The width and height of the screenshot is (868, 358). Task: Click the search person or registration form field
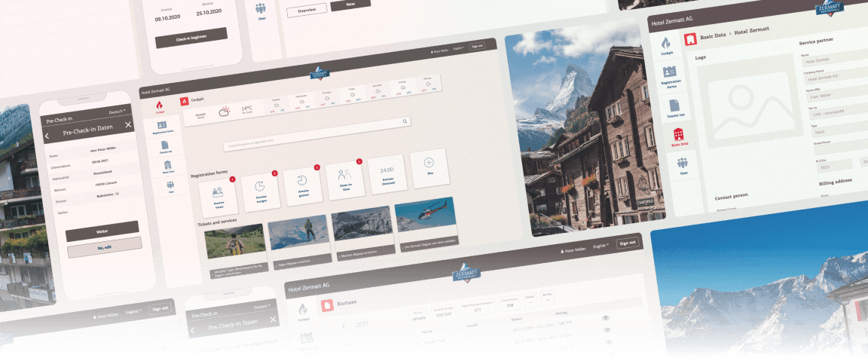tap(316, 133)
